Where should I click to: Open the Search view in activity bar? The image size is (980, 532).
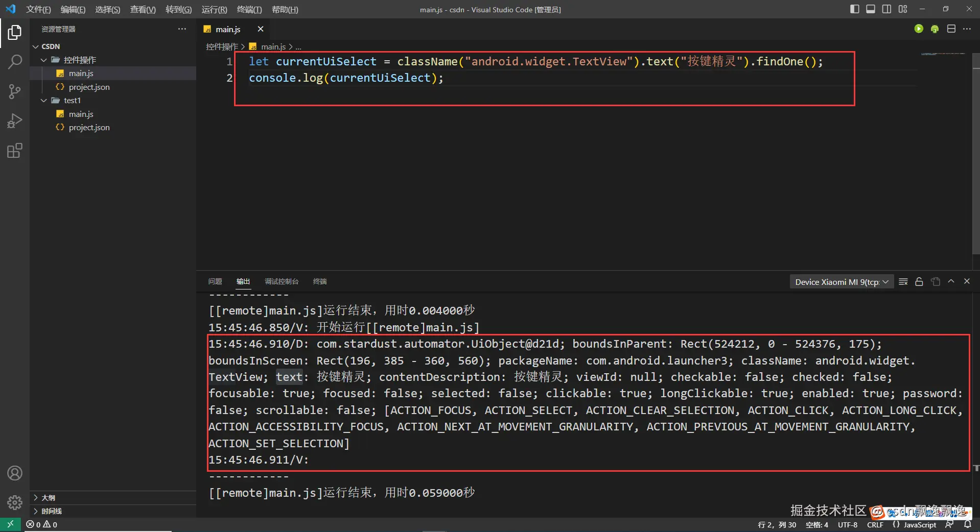point(15,62)
